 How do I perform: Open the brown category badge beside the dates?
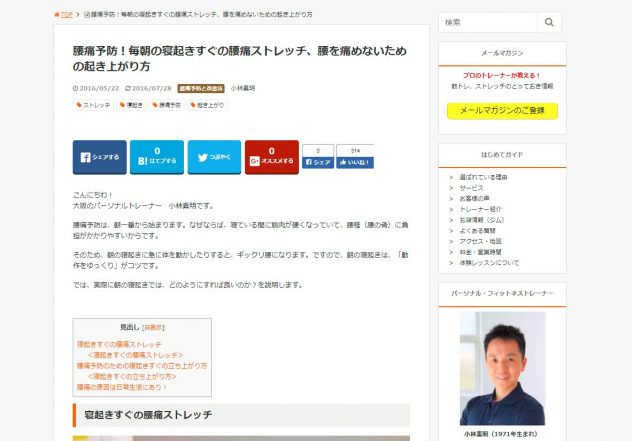201,88
